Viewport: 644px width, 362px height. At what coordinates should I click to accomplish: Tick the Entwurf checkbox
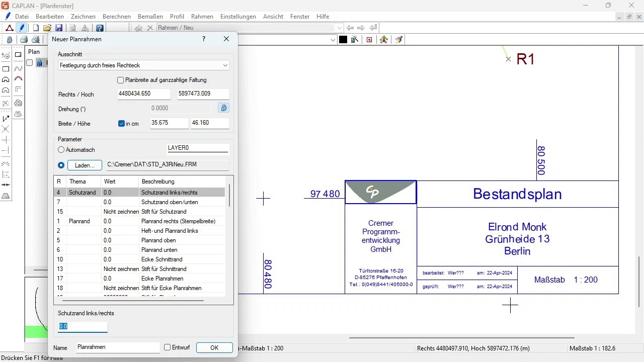coord(168,347)
